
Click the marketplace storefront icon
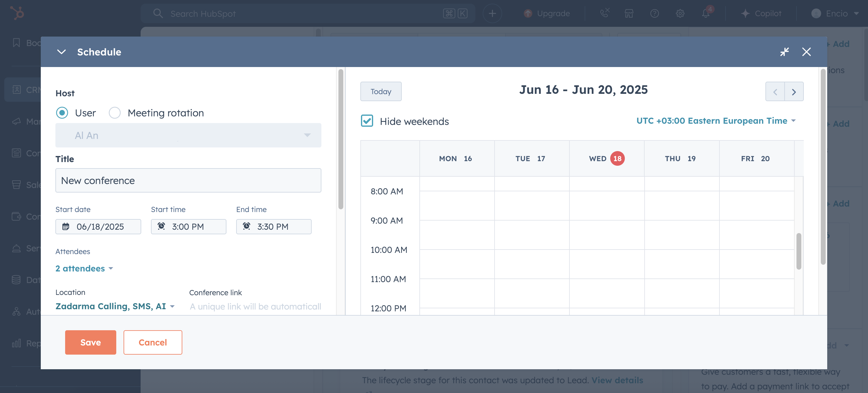[x=629, y=13]
